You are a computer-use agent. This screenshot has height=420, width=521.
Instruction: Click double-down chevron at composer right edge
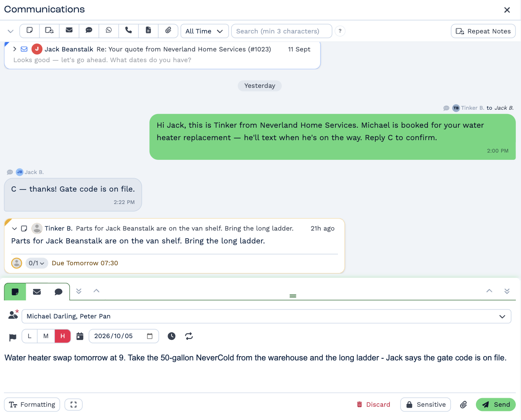pos(507,291)
